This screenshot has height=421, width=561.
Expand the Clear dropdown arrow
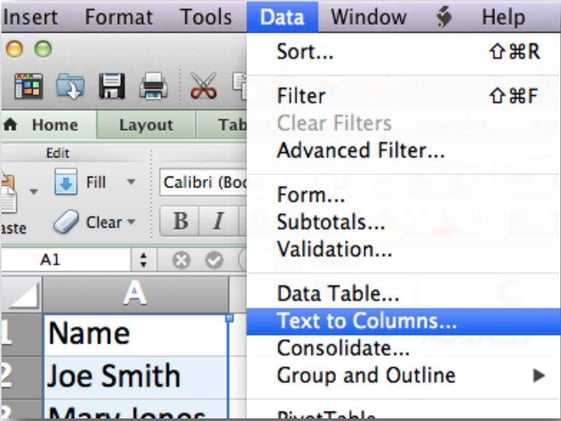[x=131, y=222]
